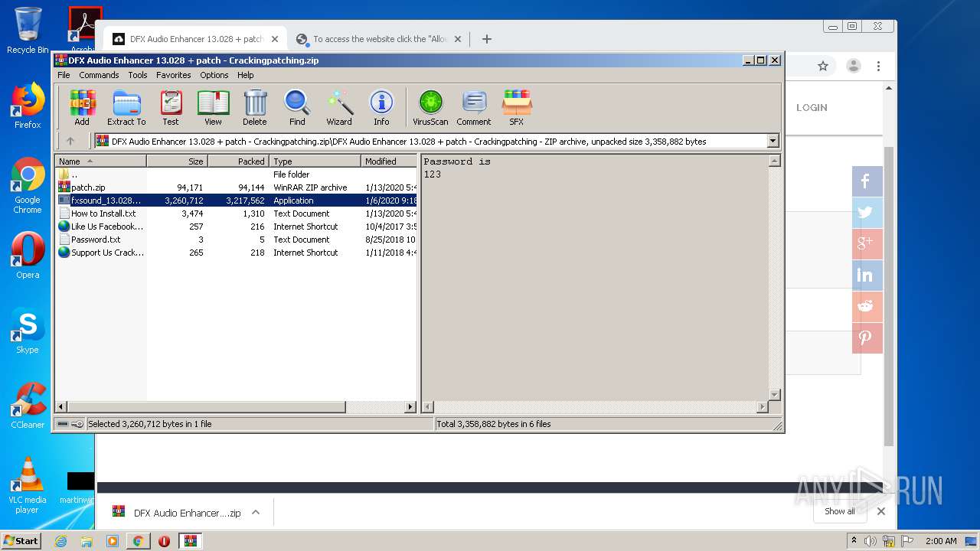Screen dimensions: 980x551
Task: Open the Windows Start menu
Action: point(21,541)
